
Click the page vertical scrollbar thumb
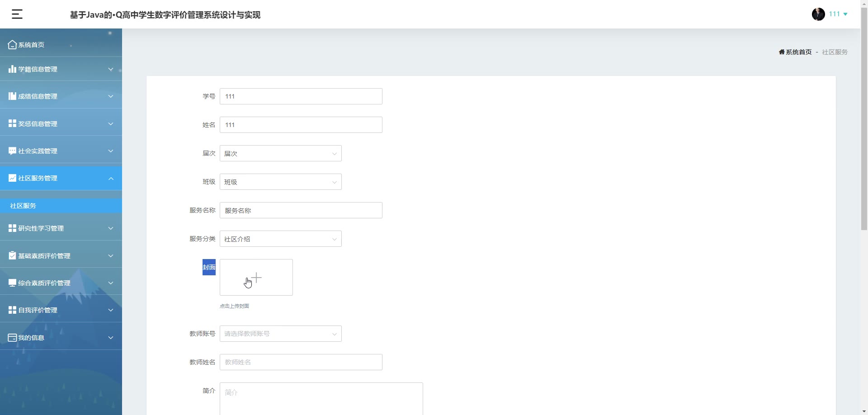[x=864, y=118]
